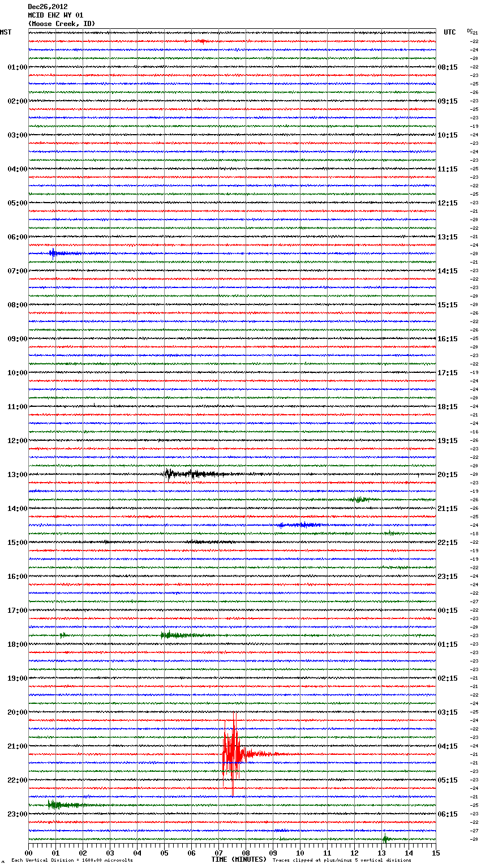
Task: Click the 04:15 UTC time label
Action: click(x=448, y=746)
